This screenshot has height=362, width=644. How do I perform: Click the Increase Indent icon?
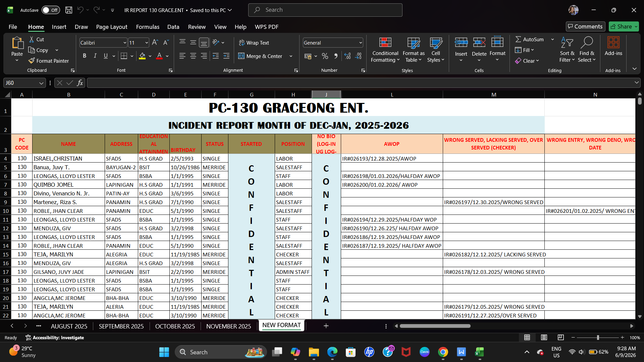tap(226, 56)
